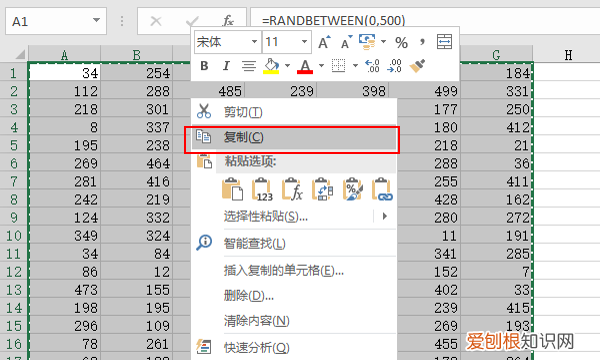Toggle Italic formatting in mini toolbar
600x360 pixels.
[x=226, y=66]
